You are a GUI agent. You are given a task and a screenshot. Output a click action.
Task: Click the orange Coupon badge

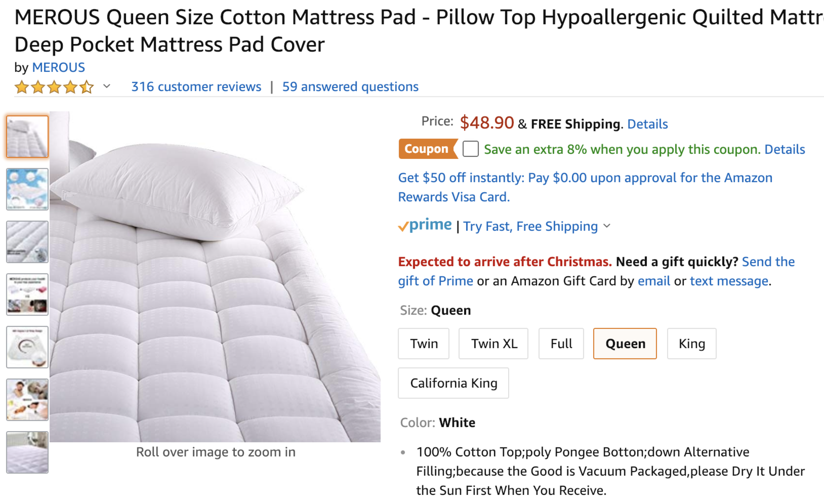pos(427,149)
